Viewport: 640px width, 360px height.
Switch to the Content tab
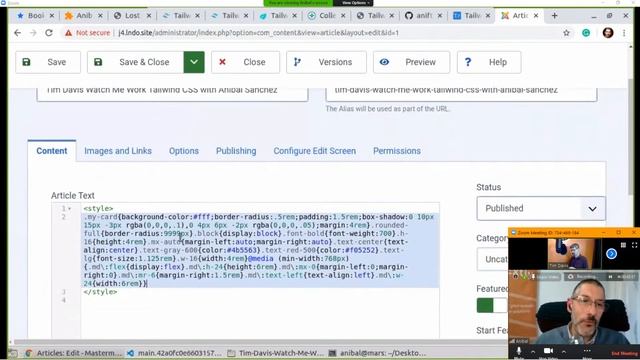[52, 151]
